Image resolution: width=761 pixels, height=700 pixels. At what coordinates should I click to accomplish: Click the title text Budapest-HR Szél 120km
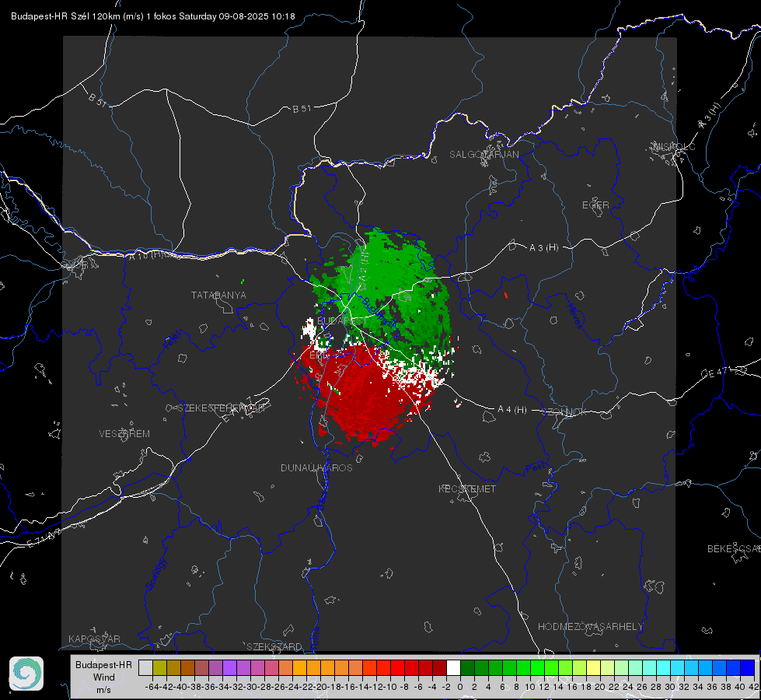click(x=65, y=16)
